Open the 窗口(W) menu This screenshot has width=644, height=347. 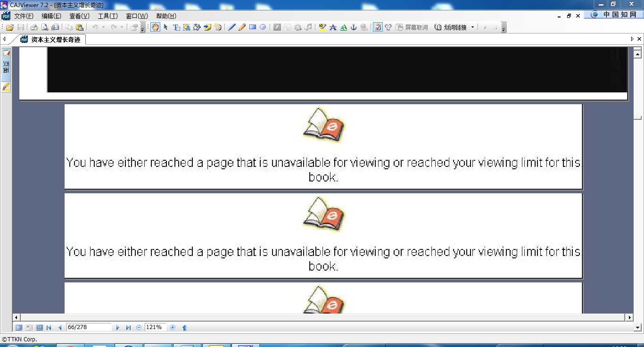137,16
